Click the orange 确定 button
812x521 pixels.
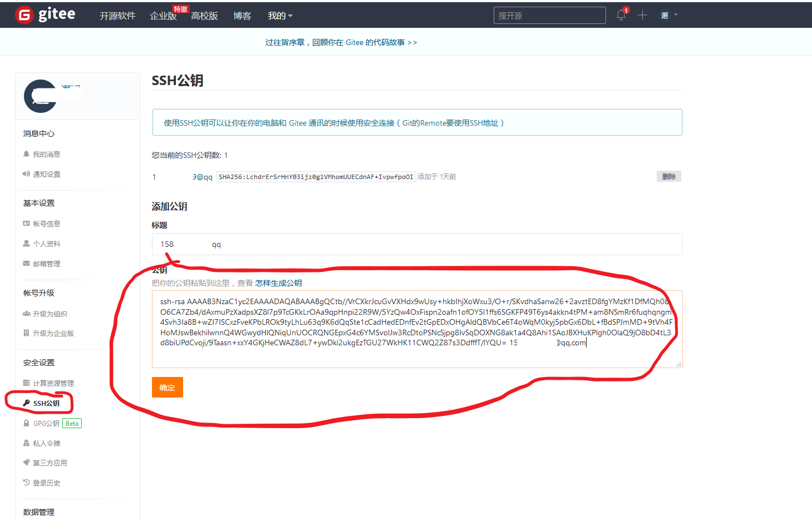point(168,388)
